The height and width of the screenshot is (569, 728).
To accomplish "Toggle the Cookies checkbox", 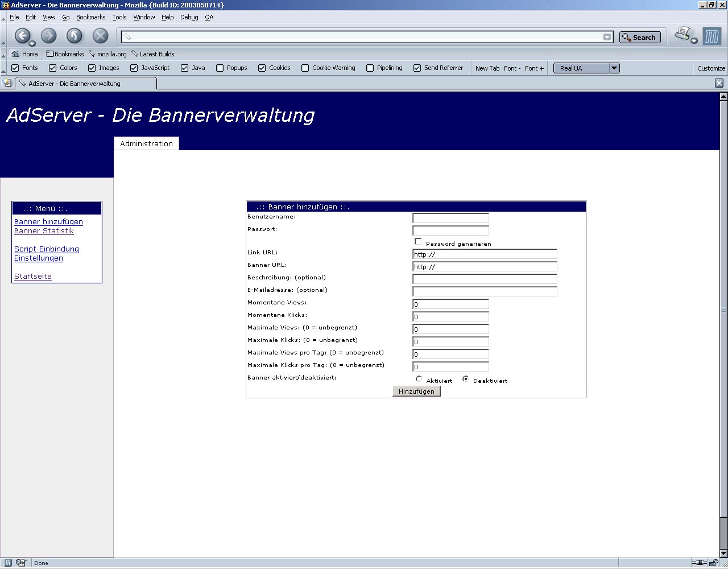I will point(262,68).
